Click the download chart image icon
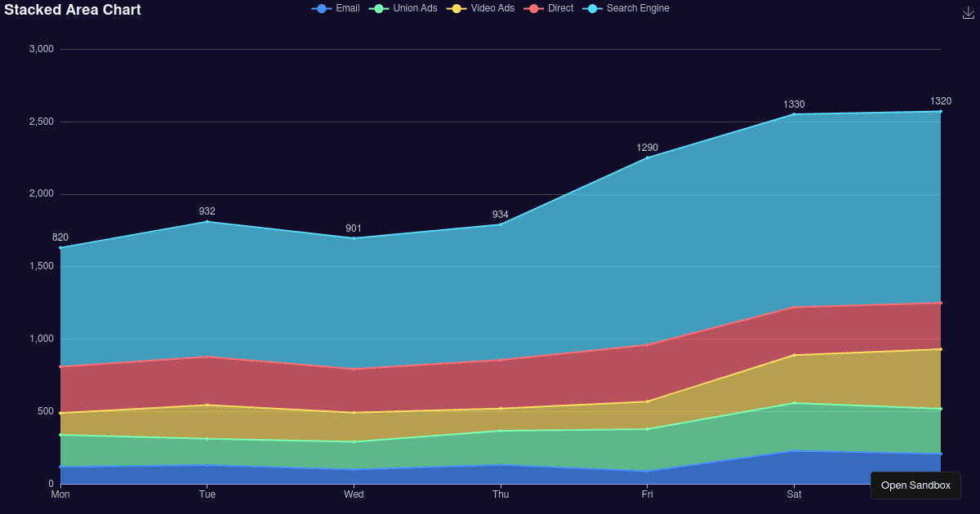The width and height of the screenshot is (980, 514). click(969, 12)
